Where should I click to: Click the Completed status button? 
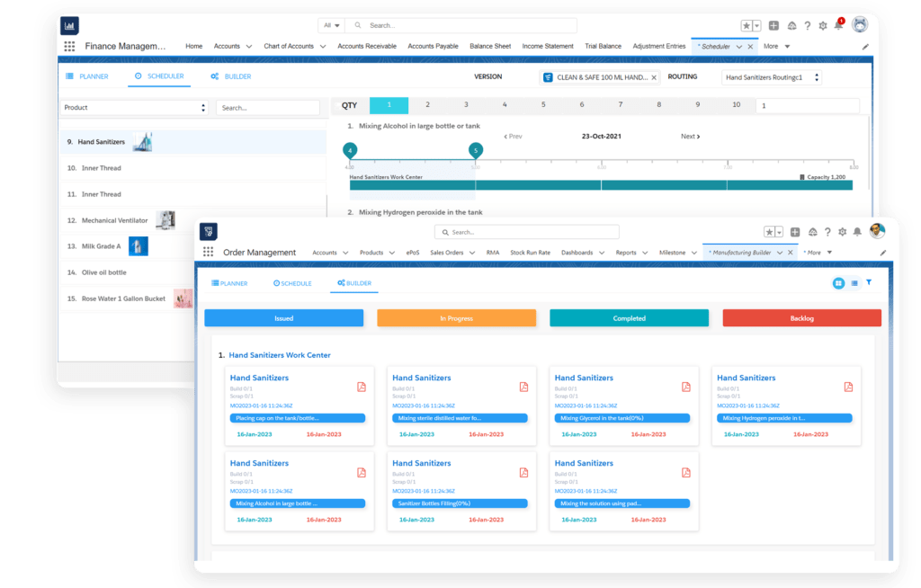click(x=630, y=317)
